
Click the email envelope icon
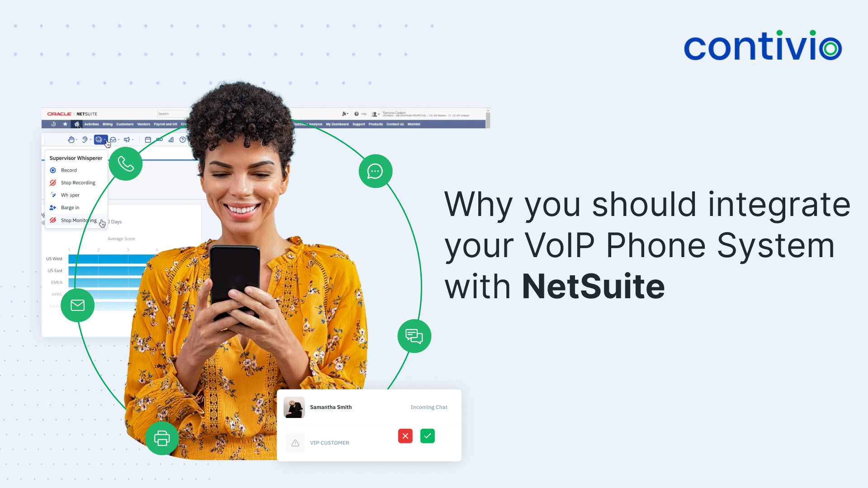(77, 305)
